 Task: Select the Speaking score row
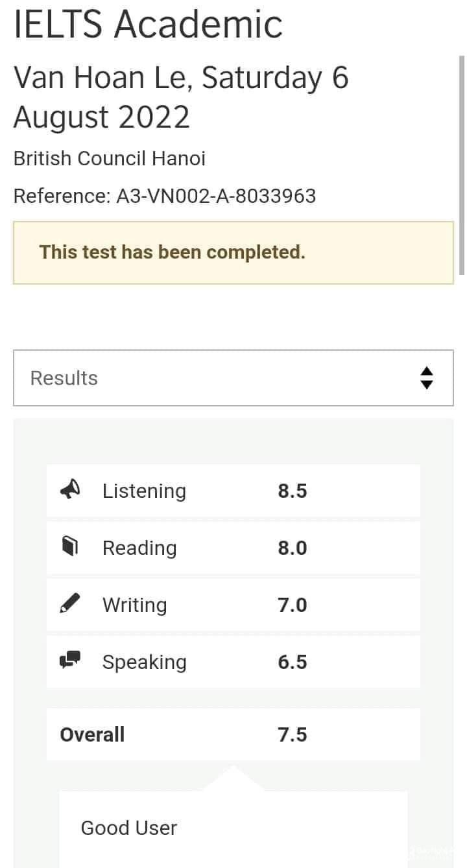click(233, 662)
